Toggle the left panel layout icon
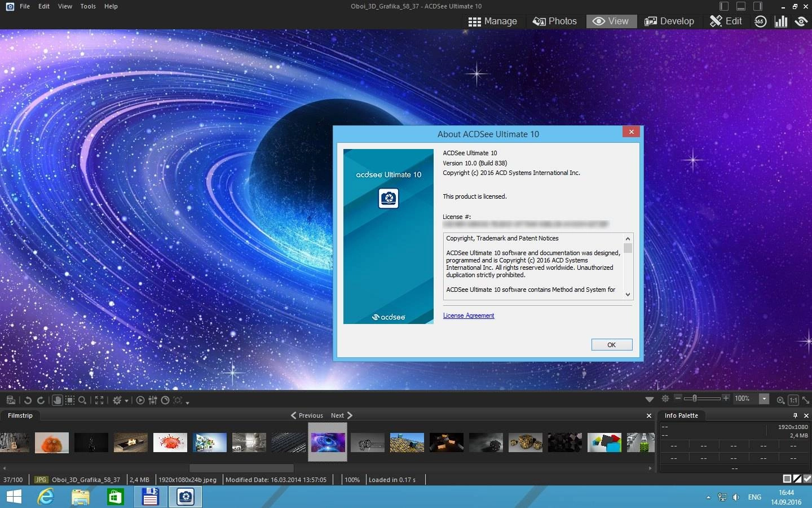Screen dimensions: 812x508 725,6
